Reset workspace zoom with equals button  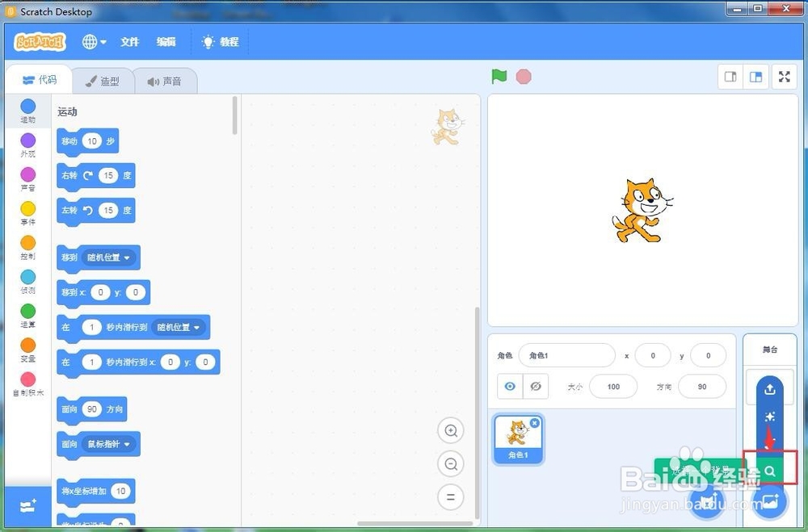click(451, 497)
